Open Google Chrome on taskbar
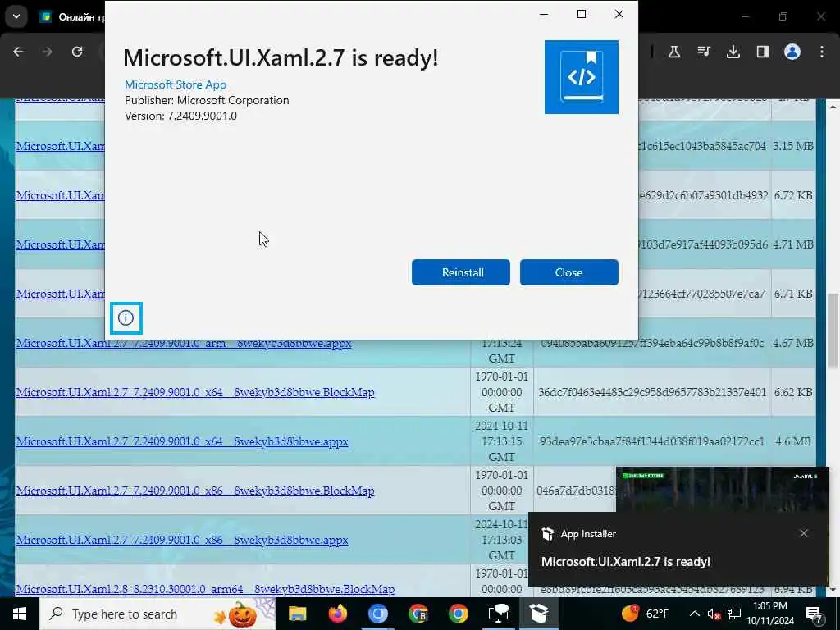Image resolution: width=840 pixels, height=630 pixels. pyautogui.click(x=458, y=614)
